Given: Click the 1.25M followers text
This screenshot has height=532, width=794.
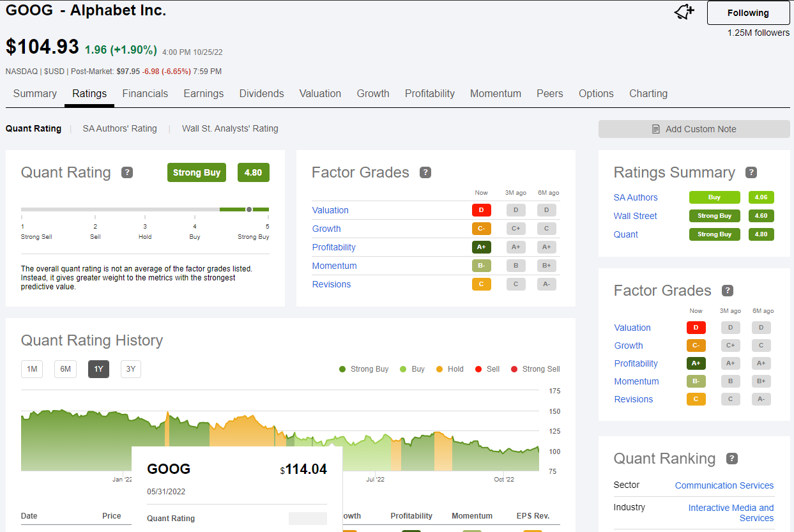Looking at the screenshot, I should pyautogui.click(x=758, y=33).
